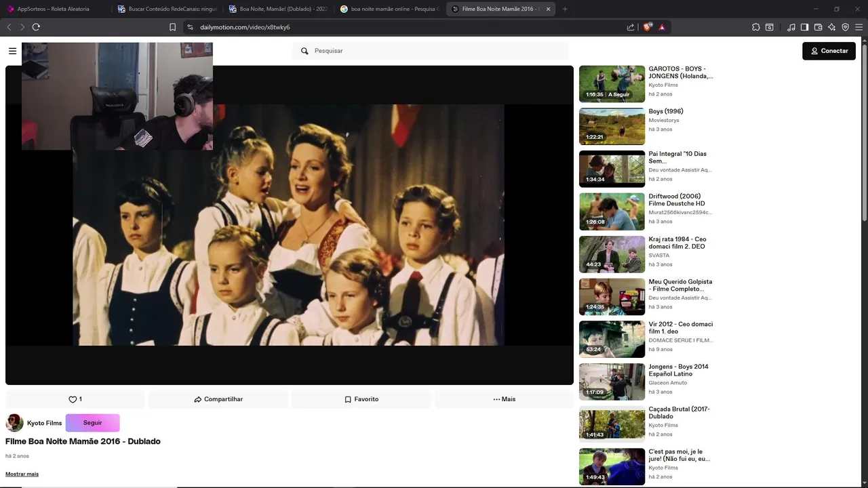868x488 pixels.
Task: Switch to Boa Noite, Mamãe! (Dublado) tab
Action: click(x=278, y=9)
